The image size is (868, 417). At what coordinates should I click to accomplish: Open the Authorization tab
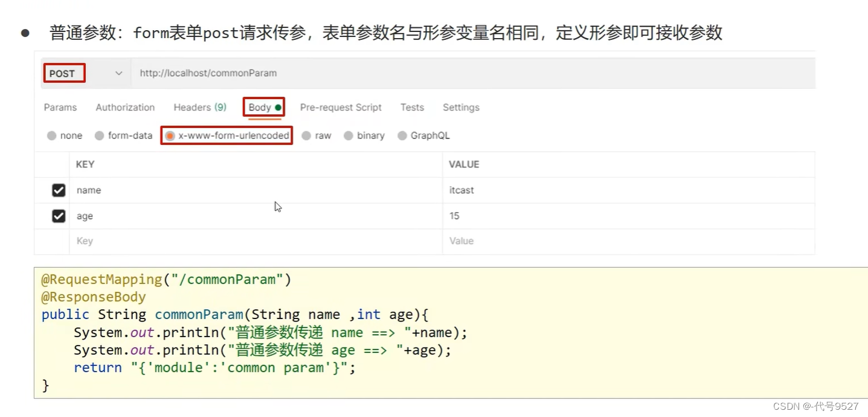tap(125, 108)
